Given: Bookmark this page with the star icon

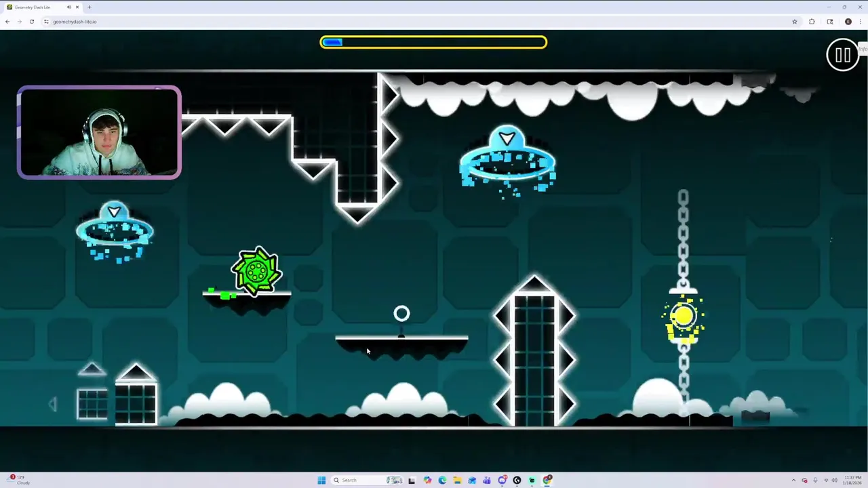Looking at the screenshot, I should click(x=795, y=22).
